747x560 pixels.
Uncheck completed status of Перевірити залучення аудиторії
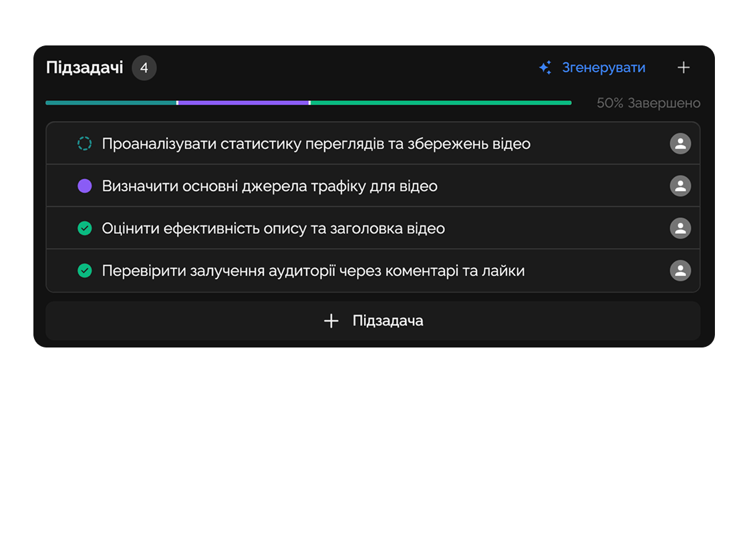click(x=84, y=271)
